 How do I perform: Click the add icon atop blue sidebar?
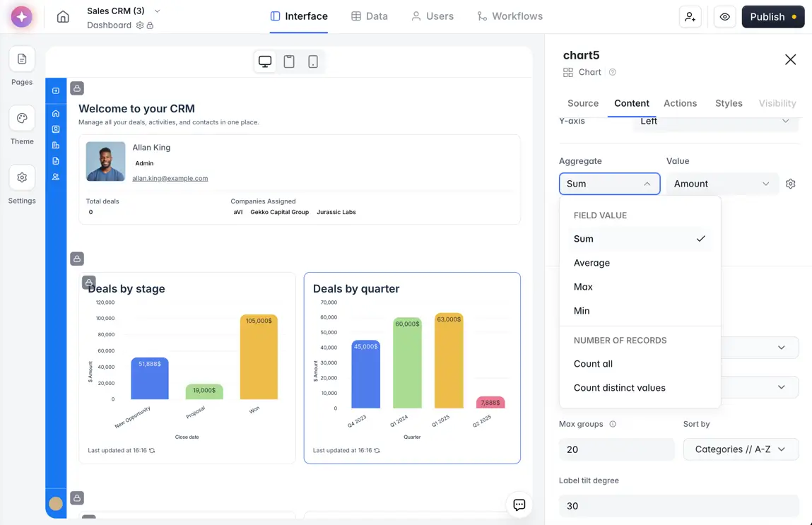[x=56, y=90]
